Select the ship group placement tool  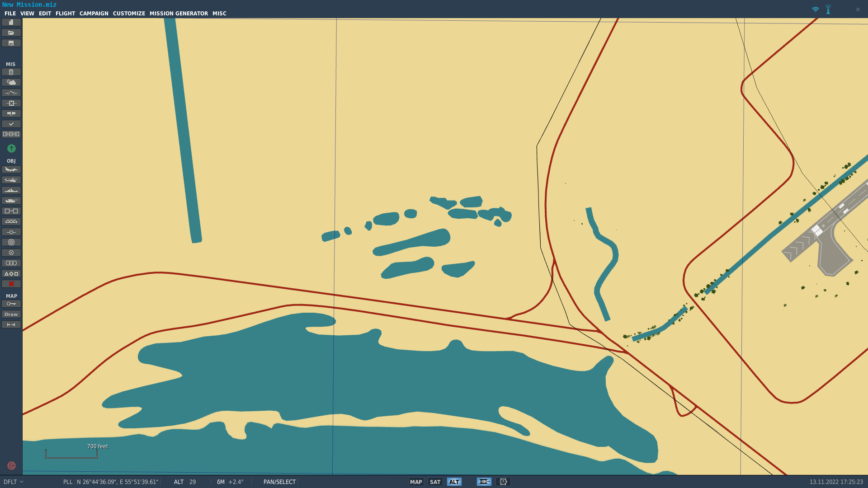click(11, 190)
